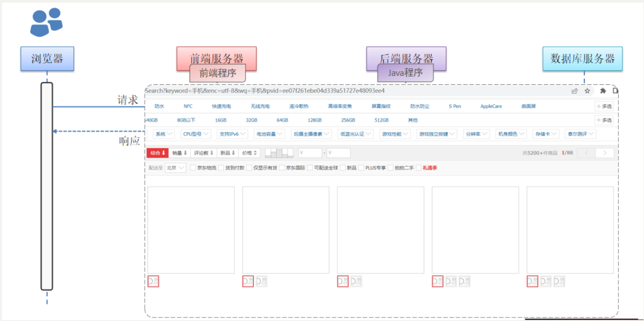Select the first product's red-bordered color swatch

click(153, 281)
